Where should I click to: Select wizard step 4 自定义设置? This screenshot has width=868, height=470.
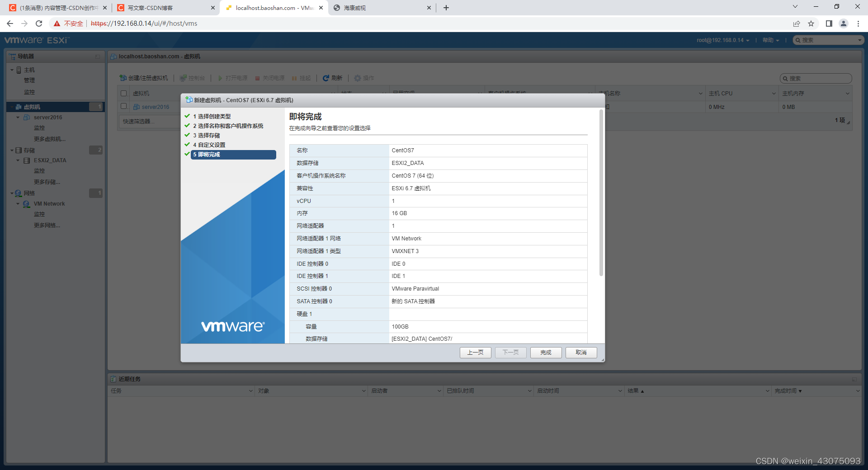(x=209, y=145)
